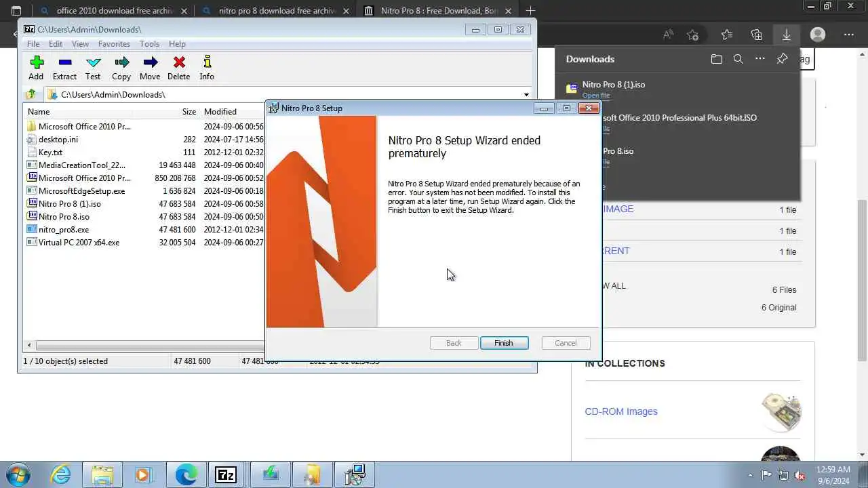Open Downloads folder icon in Edge Downloads panel
The width and height of the screenshot is (868, 488).
click(717, 59)
